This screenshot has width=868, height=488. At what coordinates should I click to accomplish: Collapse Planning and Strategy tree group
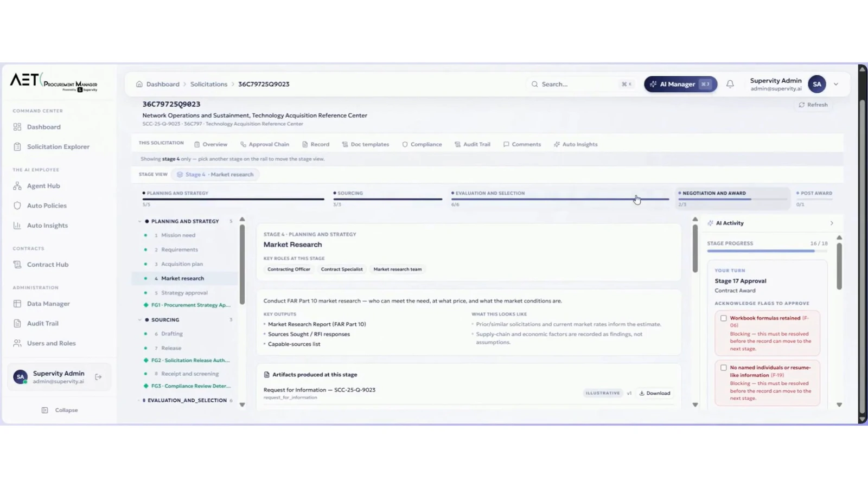click(139, 221)
